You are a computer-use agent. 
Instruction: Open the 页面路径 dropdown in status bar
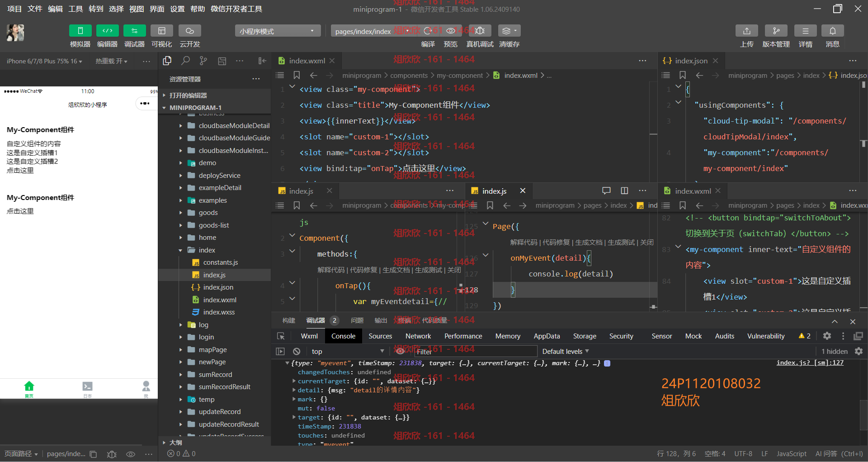(21, 454)
